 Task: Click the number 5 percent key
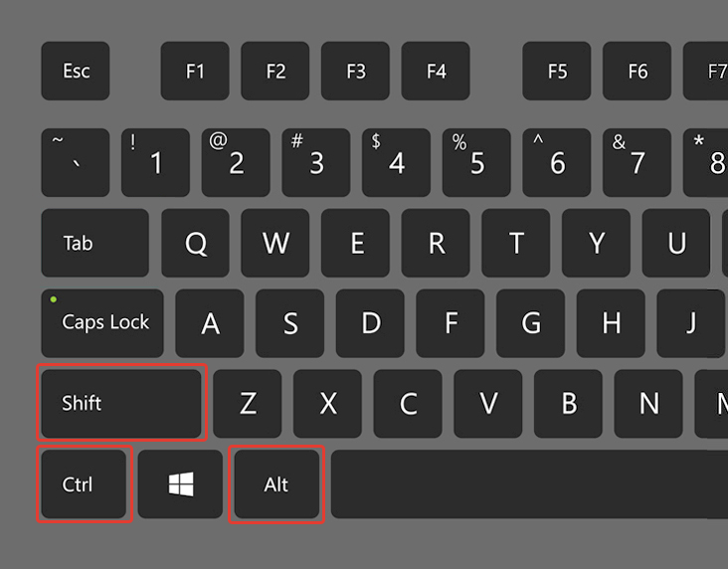[476, 162]
